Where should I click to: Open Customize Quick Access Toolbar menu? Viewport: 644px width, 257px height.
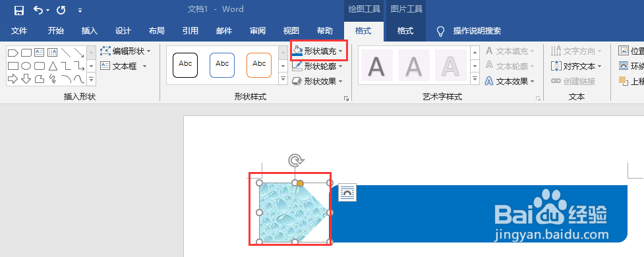coord(80,11)
